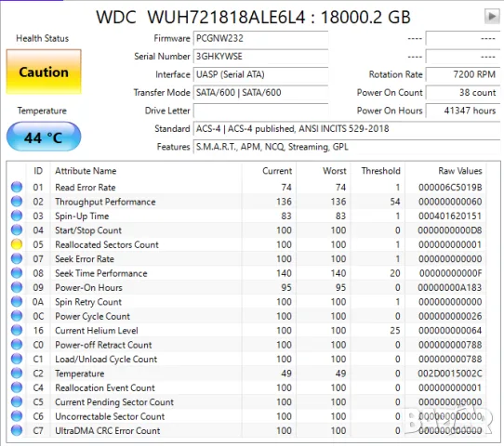This screenshot has height=446, width=504.
Task: Click ID C4 in the attribute list
Action: [x=38, y=387]
